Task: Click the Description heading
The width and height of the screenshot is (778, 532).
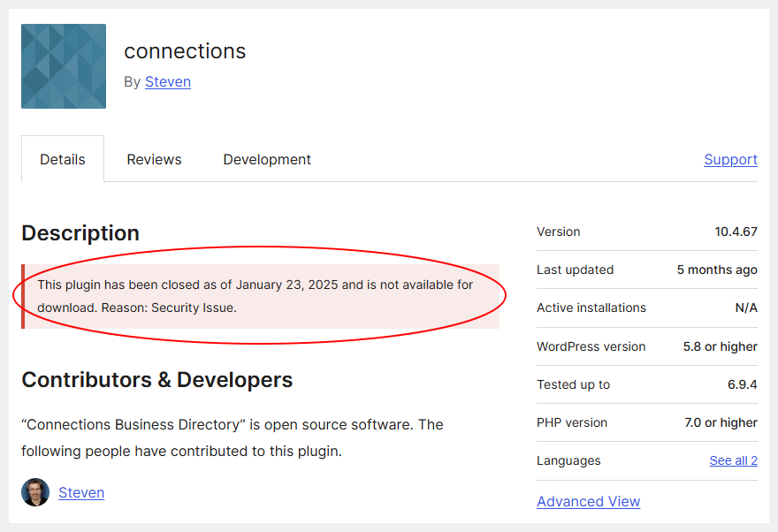Action: pos(80,233)
